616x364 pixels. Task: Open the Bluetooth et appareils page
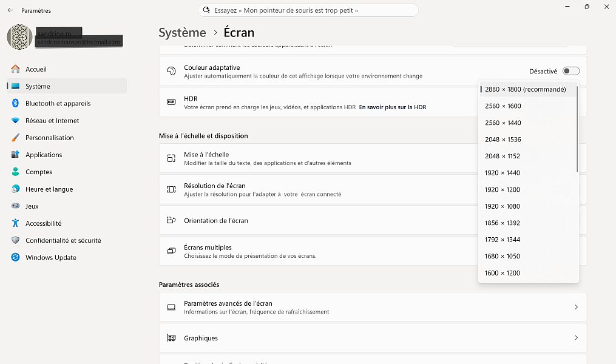click(67, 103)
